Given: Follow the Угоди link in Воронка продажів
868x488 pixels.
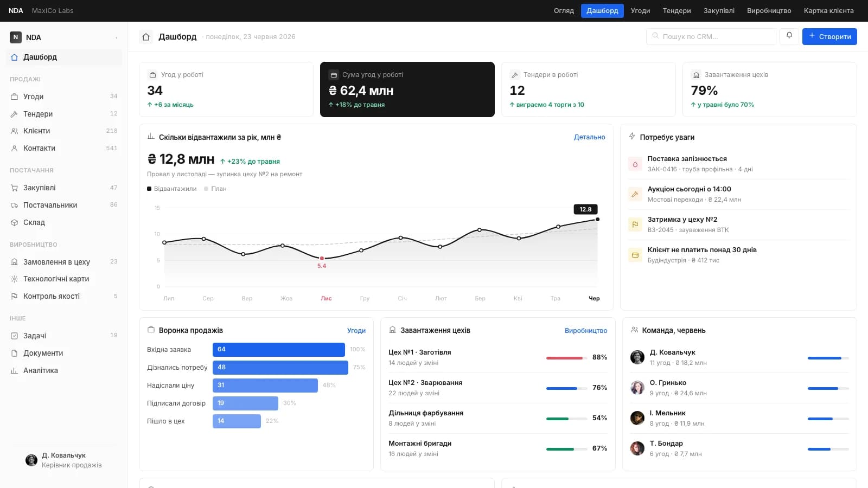Looking at the screenshot, I should (356, 330).
